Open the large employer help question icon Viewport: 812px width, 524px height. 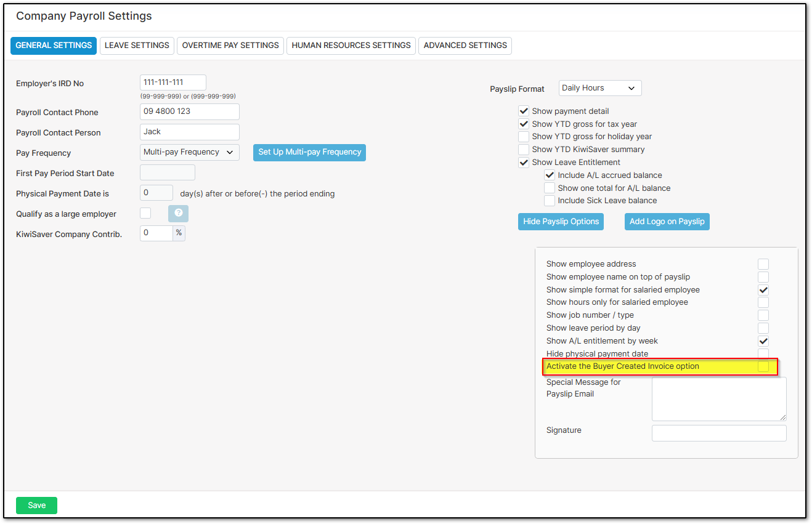coord(178,214)
